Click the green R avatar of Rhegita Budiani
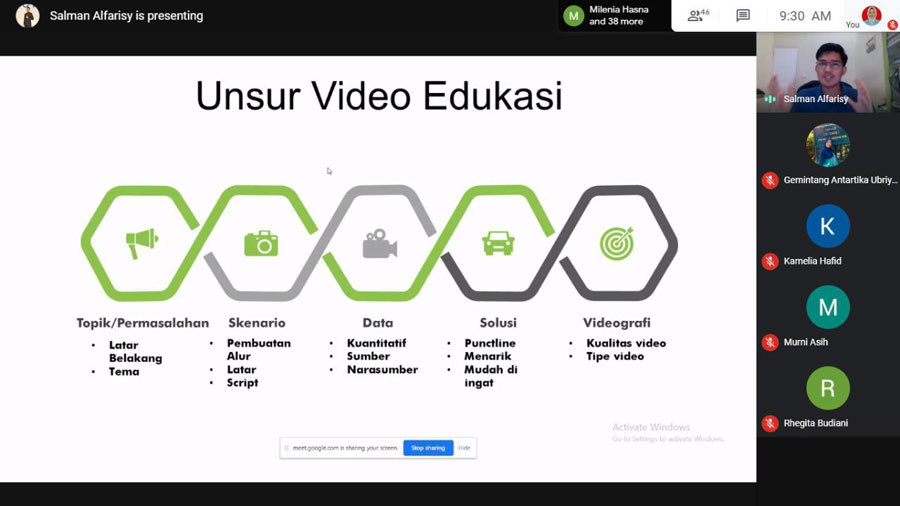 pos(828,388)
